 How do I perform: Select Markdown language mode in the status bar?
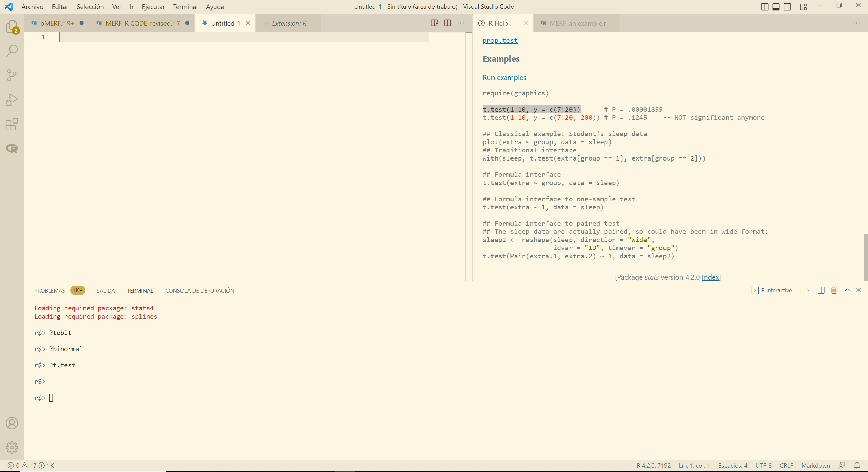point(815,465)
